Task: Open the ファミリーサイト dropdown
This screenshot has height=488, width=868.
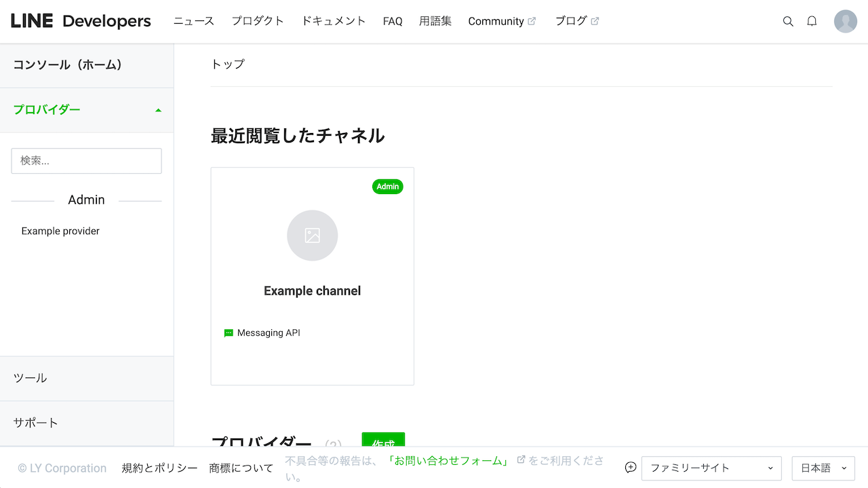Action: tap(711, 468)
